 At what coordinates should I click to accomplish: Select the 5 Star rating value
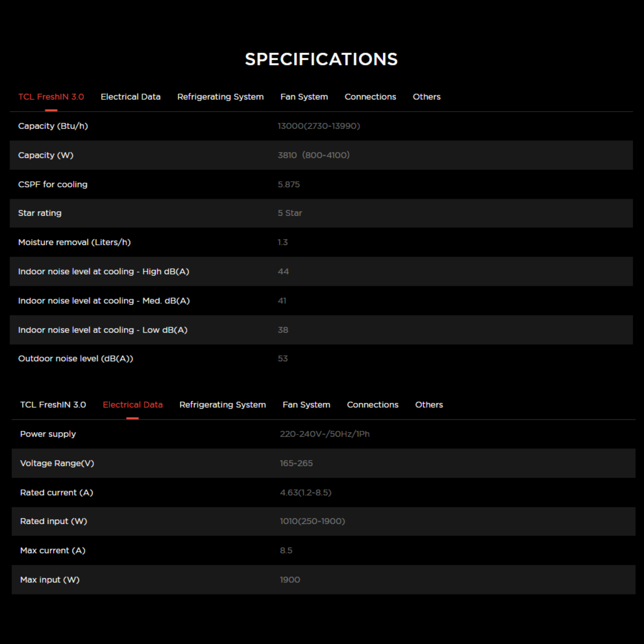[x=290, y=213]
